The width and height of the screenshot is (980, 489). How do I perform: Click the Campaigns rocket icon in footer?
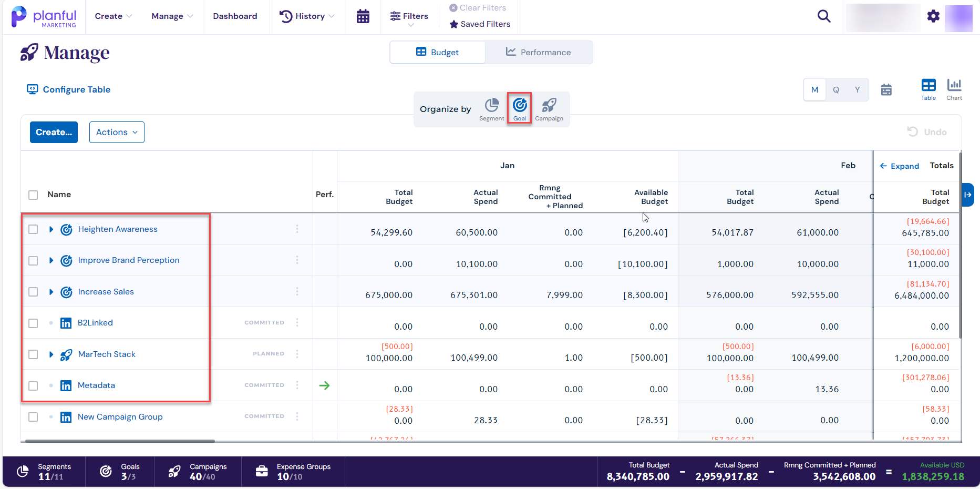coord(174,472)
